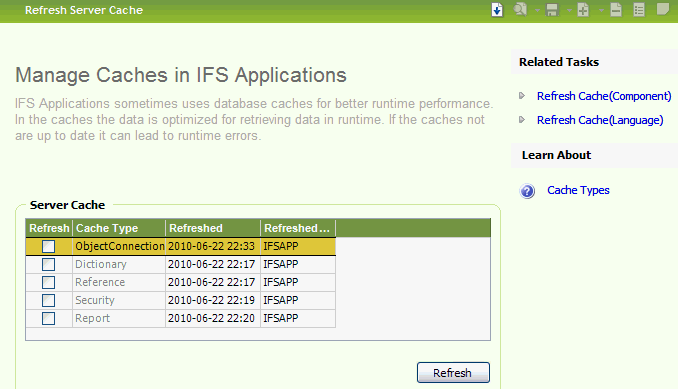Click the Cache Types help question-mark icon
678x389 pixels.
click(x=527, y=191)
